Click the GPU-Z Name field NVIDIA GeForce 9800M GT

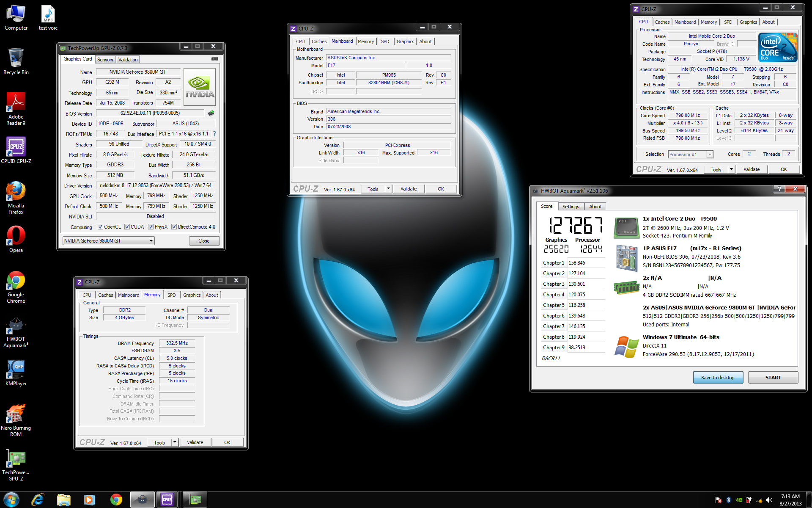click(138, 72)
